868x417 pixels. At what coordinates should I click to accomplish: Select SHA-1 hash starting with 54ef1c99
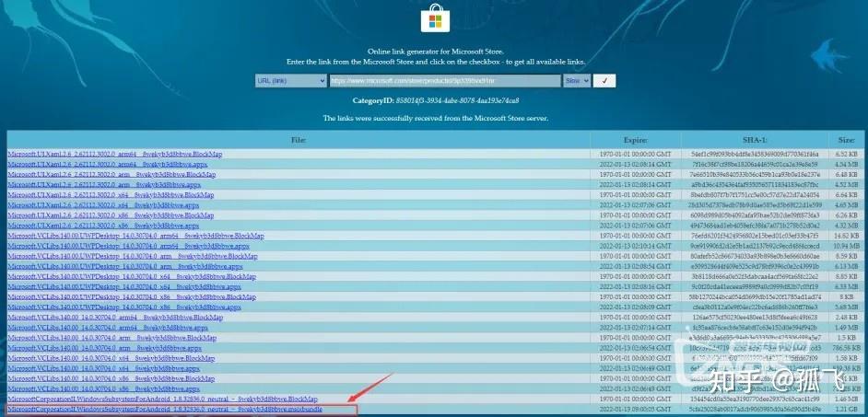tap(755, 155)
